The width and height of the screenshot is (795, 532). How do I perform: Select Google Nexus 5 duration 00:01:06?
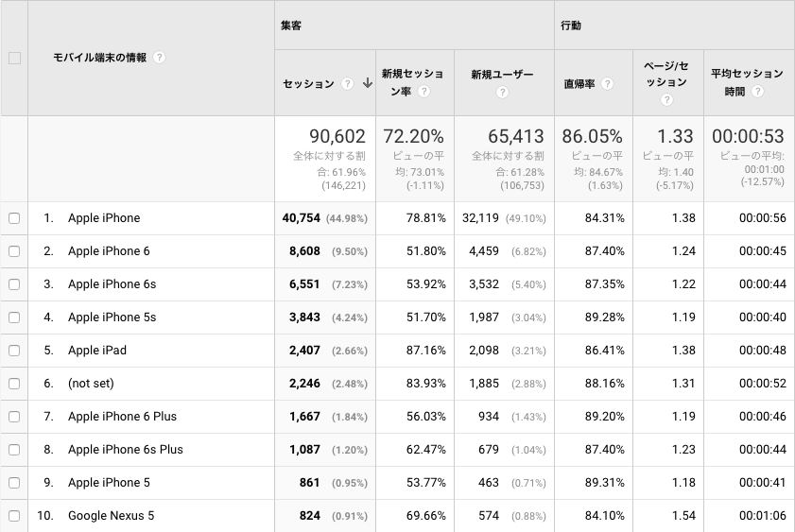(x=763, y=515)
